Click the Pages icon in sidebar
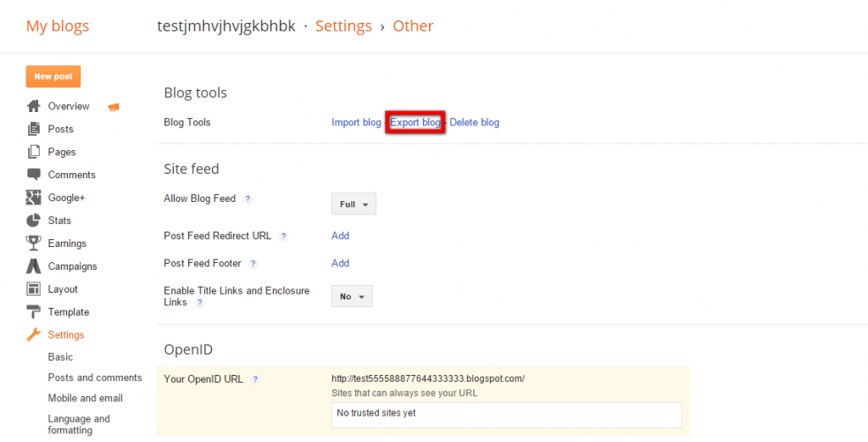This screenshot has height=442, width=868. pyautogui.click(x=34, y=152)
